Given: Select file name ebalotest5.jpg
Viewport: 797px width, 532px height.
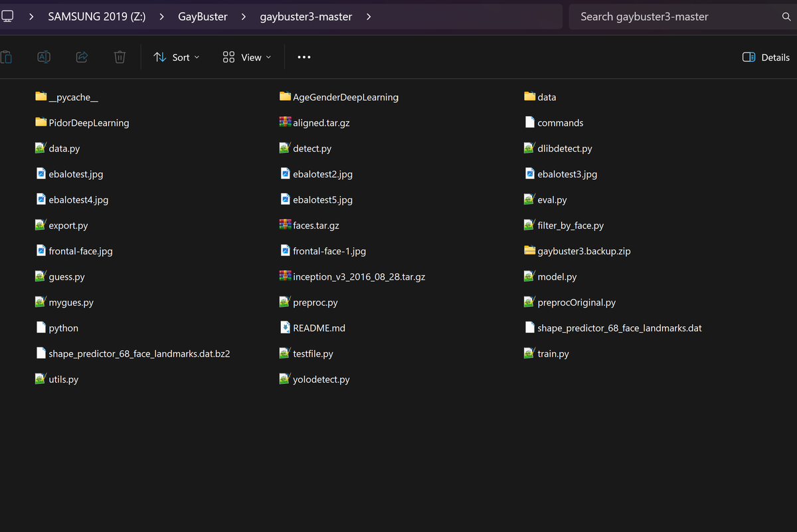Looking at the screenshot, I should click(x=323, y=200).
